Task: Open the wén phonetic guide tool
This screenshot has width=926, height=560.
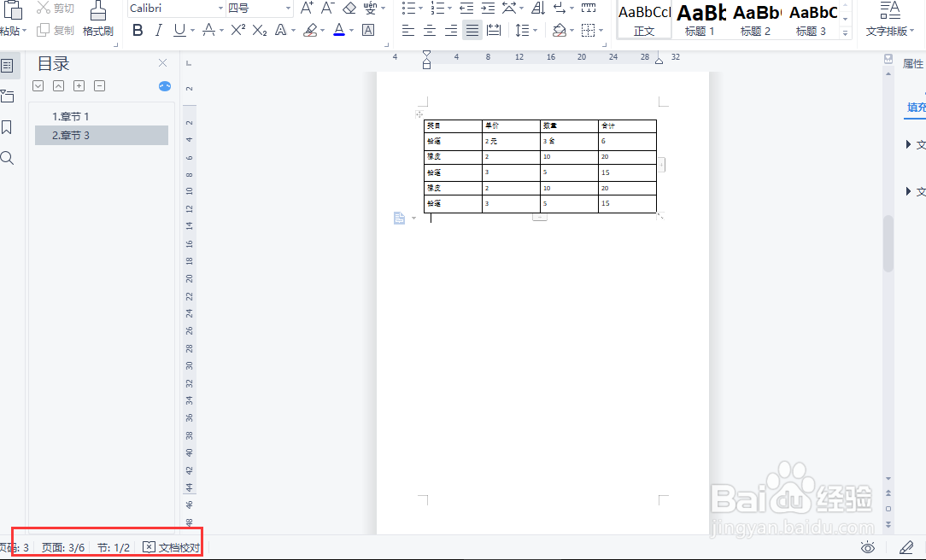Action: [370, 9]
